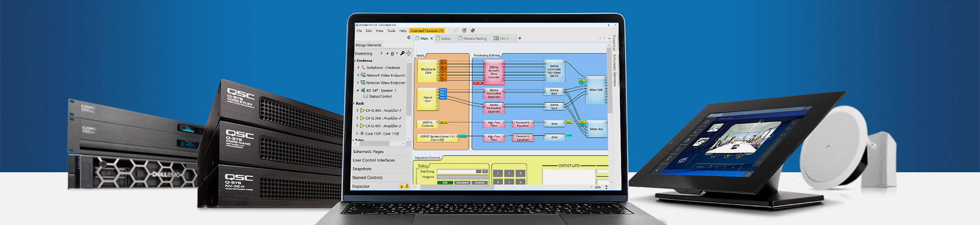
Task: Click the warning icon in Inspector bar
Action: [407, 187]
